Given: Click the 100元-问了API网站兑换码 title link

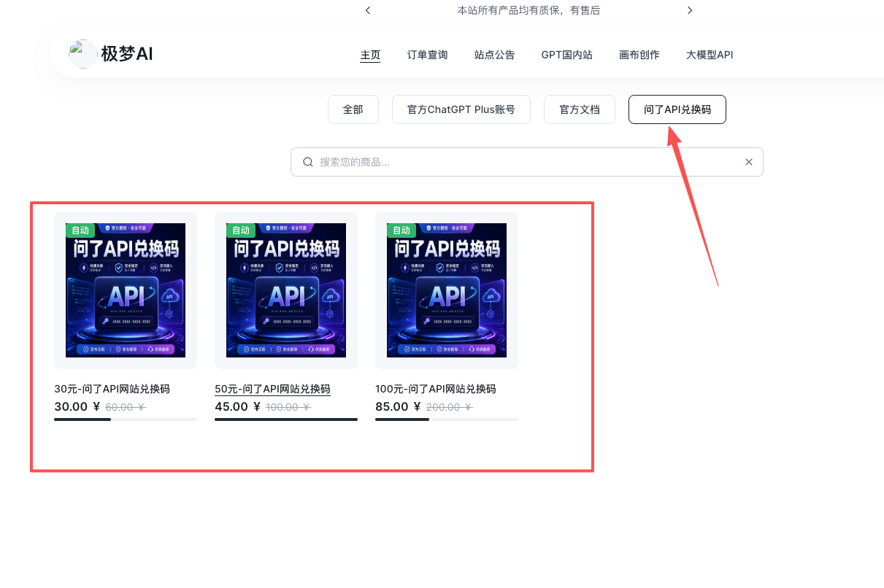Looking at the screenshot, I should [x=436, y=389].
